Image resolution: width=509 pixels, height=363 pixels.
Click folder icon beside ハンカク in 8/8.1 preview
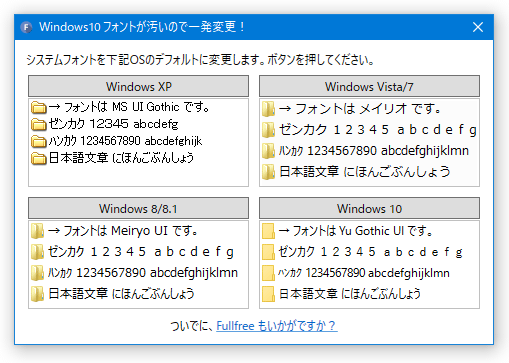37,273
